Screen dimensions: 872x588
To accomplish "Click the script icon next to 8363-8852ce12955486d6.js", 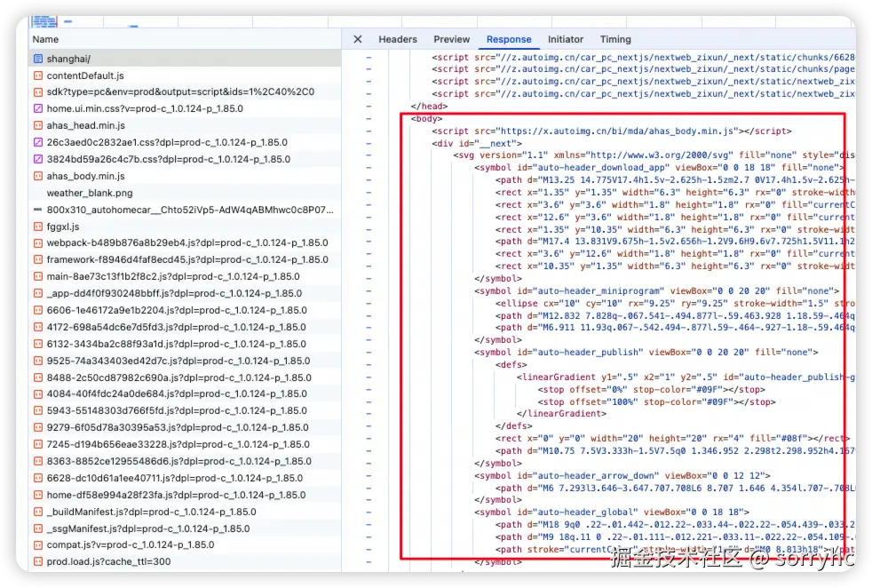I will click(38, 461).
